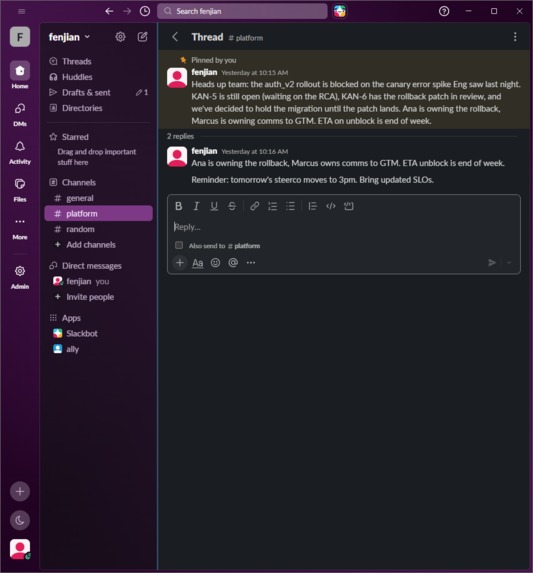Image resolution: width=533 pixels, height=573 pixels.
Task: Open the history clock icon
Action: [x=145, y=11]
